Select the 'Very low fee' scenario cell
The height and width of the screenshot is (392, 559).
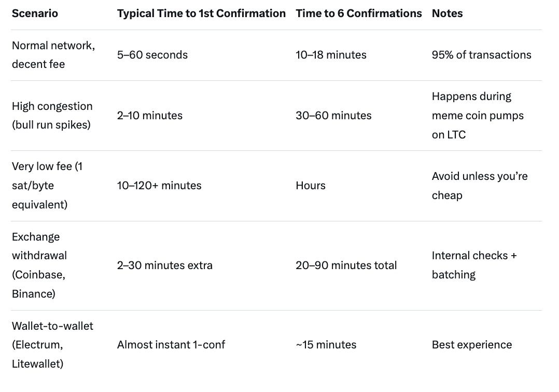click(x=47, y=186)
